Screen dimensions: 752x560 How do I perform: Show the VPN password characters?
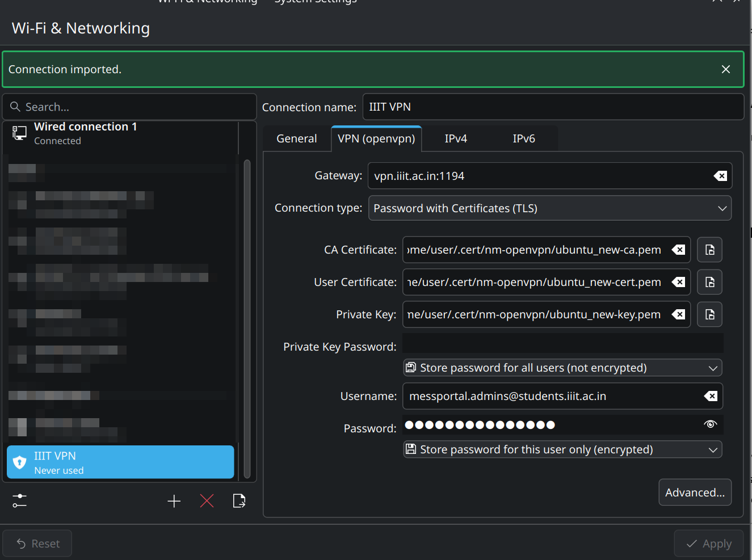[710, 424]
